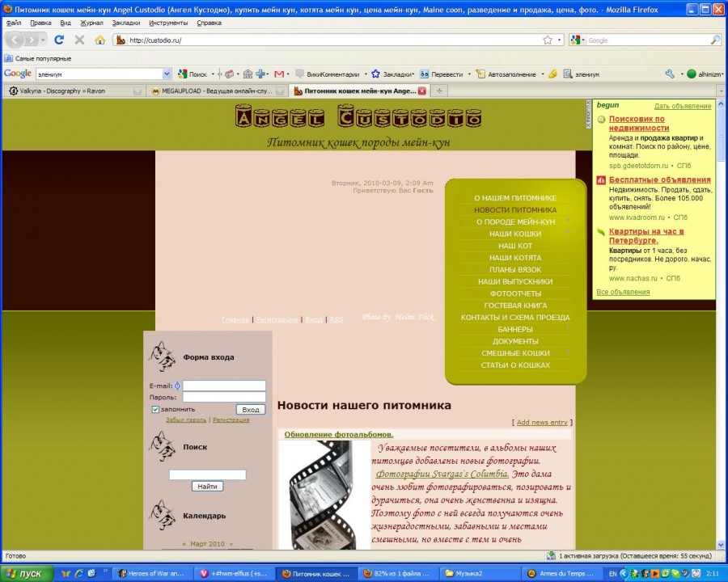Stop loading with the X toolbar icon
Image resolution: width=728 pixels, height=582 pixels.
point(79,40)
